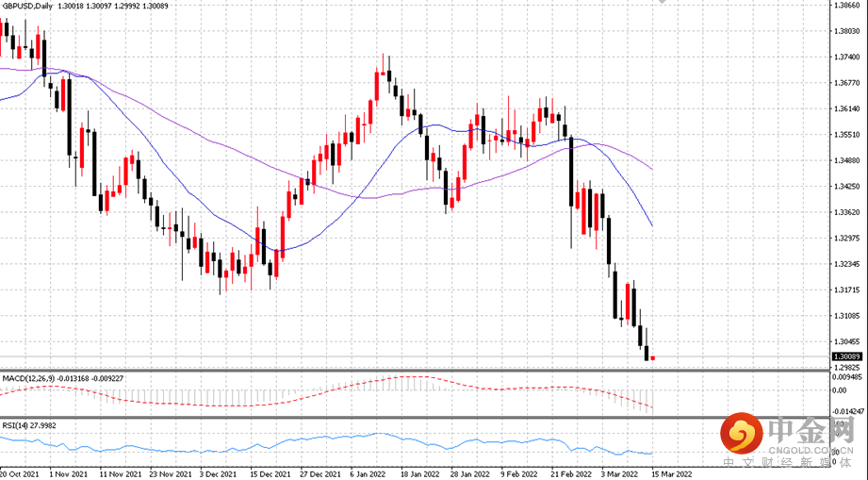
Task: Click the current price tag 1.30089
Action: tap(847, 356)
